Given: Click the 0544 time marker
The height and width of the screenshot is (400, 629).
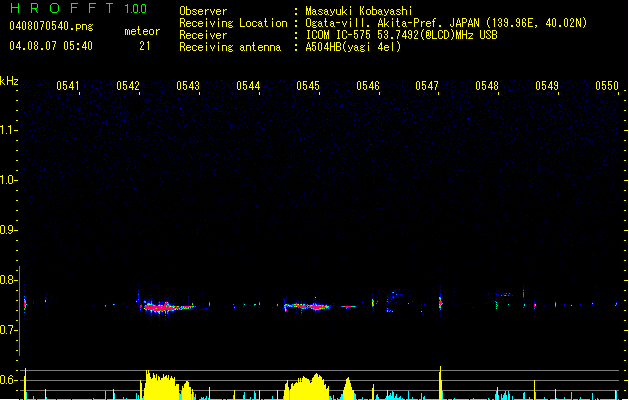Looking at the screenshot, I should coord(248,85).
